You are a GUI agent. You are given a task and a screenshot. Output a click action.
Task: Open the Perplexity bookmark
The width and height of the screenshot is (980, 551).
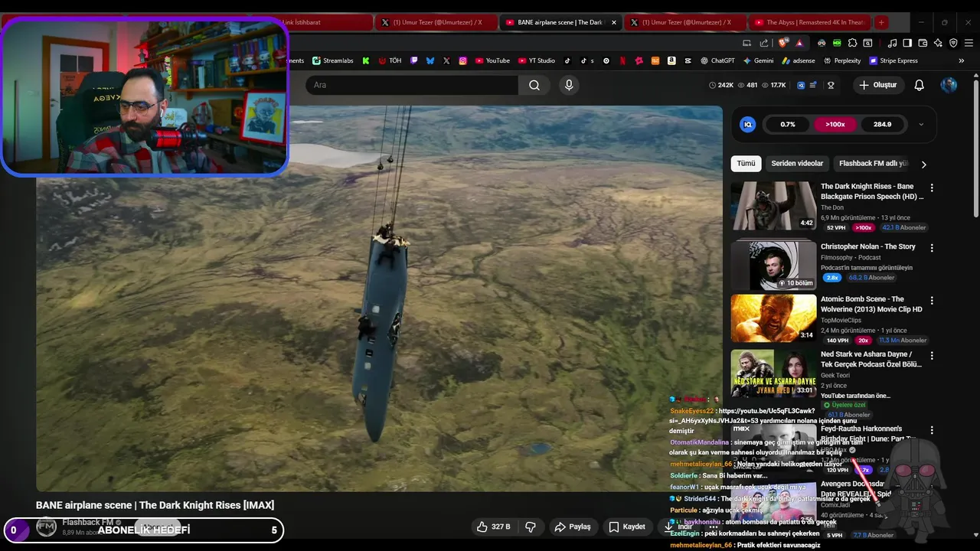pyautogui.click(x=842, y=60)
